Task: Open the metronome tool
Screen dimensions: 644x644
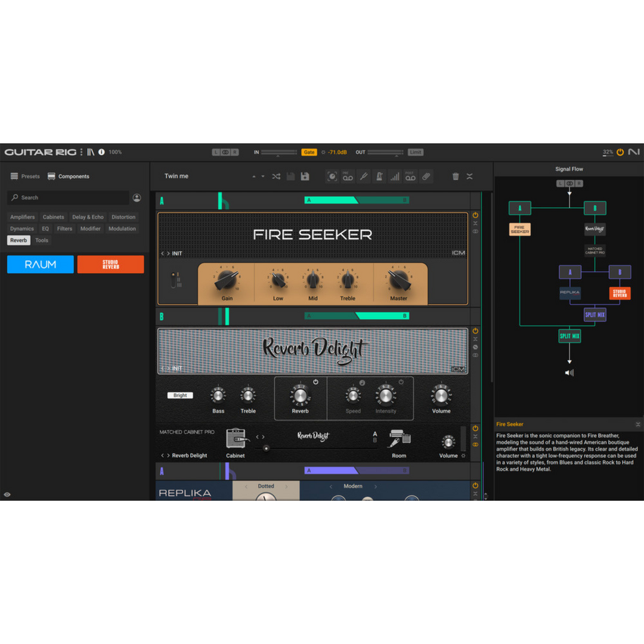Action: (379, 177)
